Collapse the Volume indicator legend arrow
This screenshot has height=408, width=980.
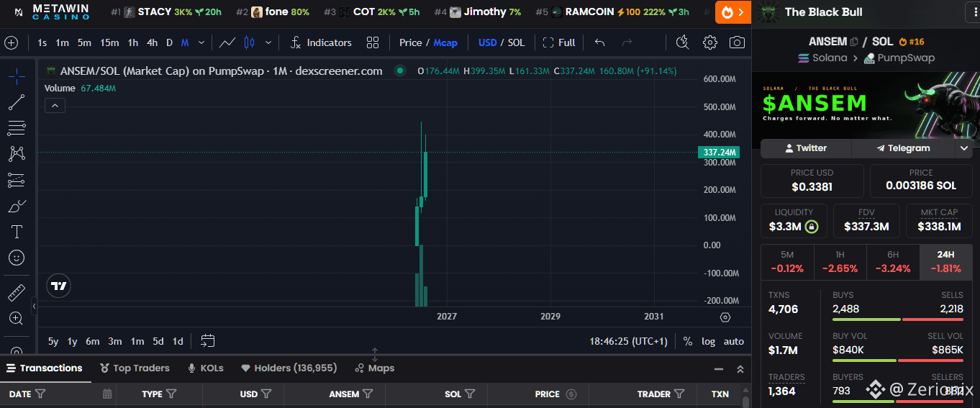coord(55,106)
